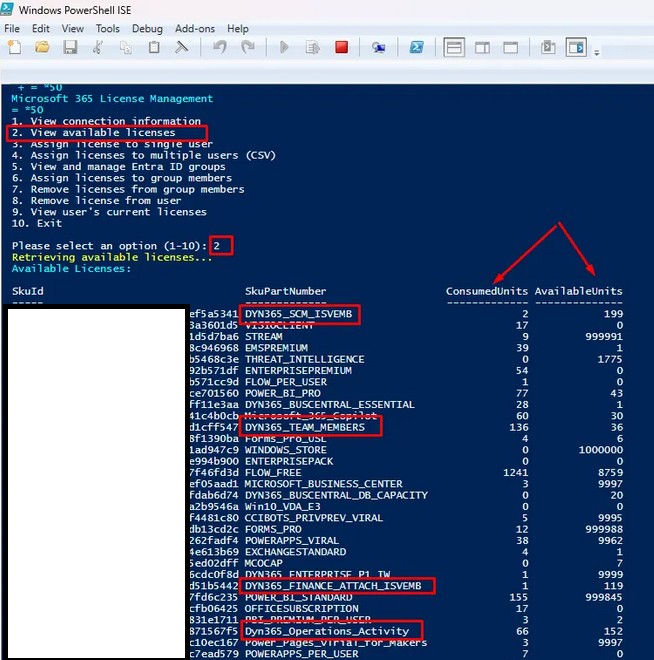The width and height of the screenshot is (654, 660).
Task: Open the Debug menu
Action: coord(147,29)
